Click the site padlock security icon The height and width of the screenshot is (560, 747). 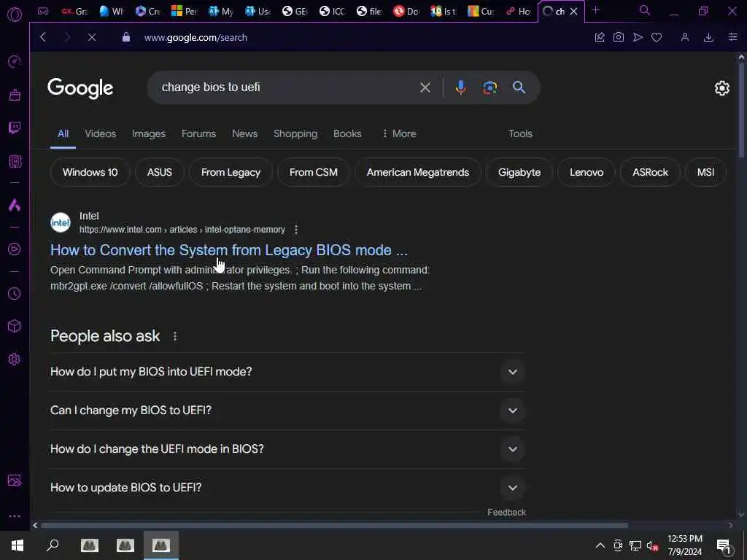click(126, 37)
